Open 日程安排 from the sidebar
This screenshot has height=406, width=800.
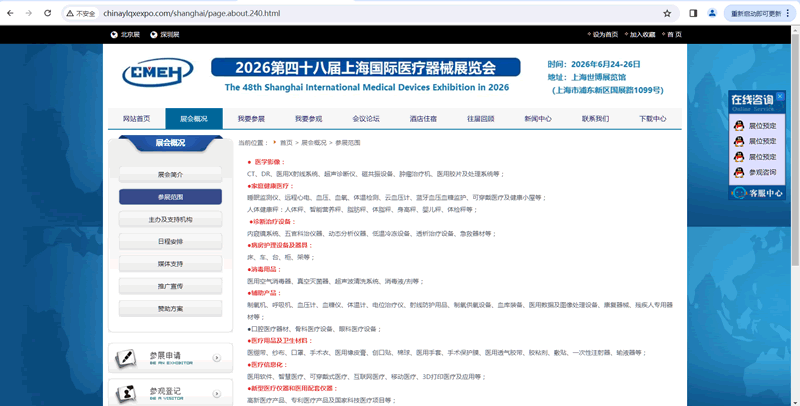click(x=170, y=241)
